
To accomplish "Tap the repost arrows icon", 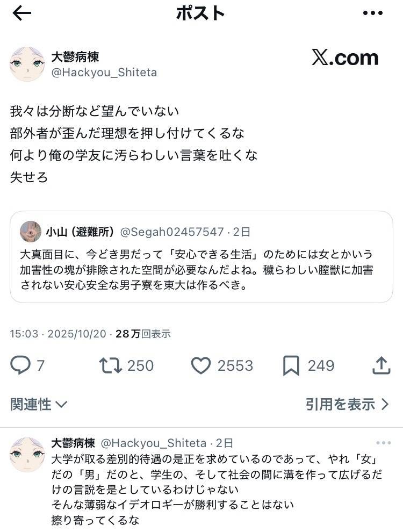I will [110, 366].
